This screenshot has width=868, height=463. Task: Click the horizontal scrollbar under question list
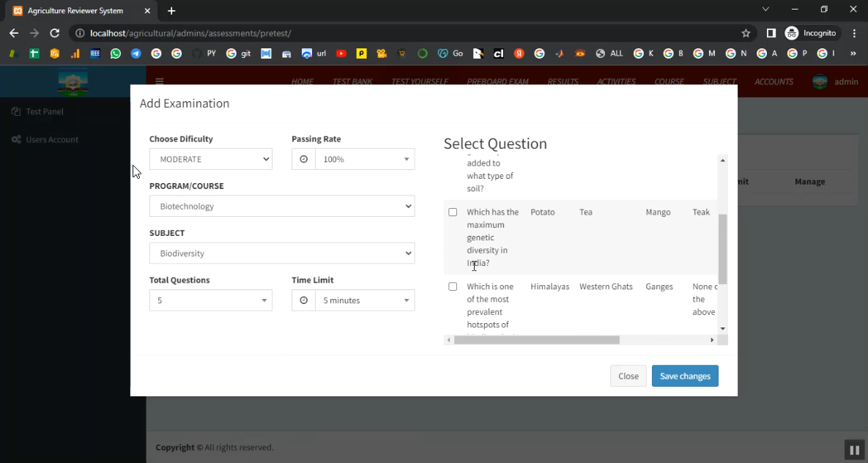(536, 340)
